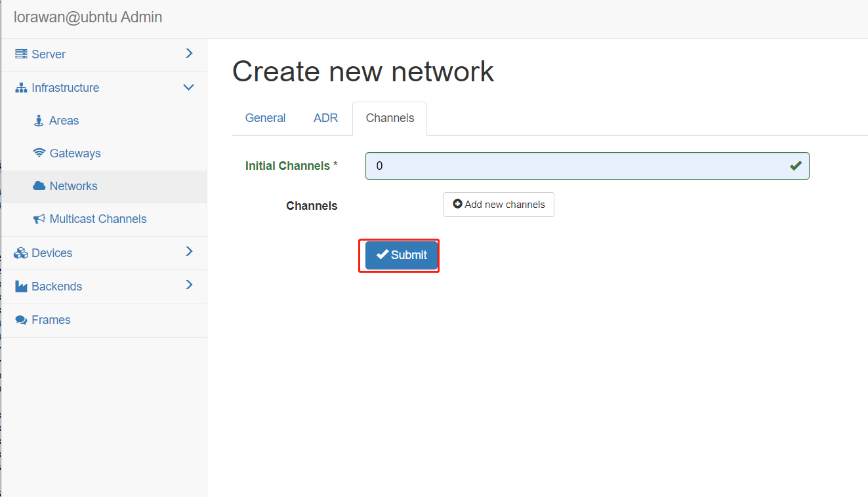Click the Gateways wifi icon
The width and height of the screenshot is (868, 497).
coord(39,153)
